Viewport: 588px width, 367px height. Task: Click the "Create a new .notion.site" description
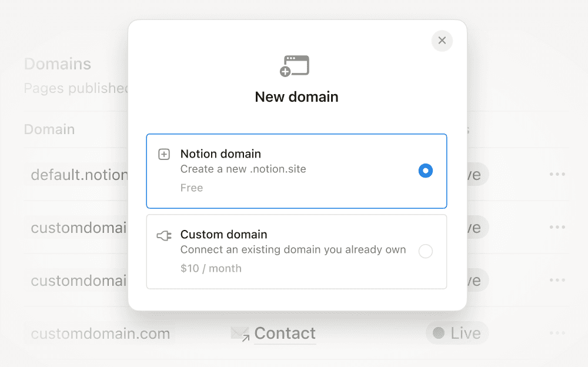pos(243,169)
